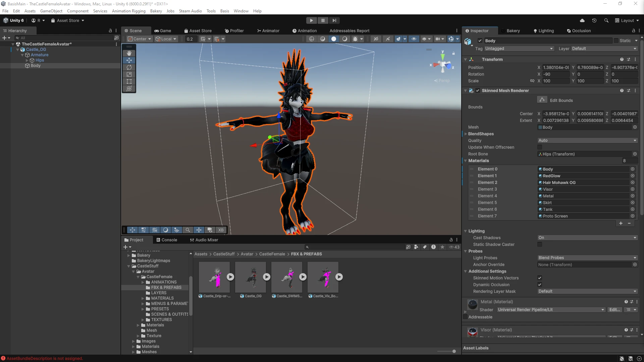Open the Asset Store toolbar button
The height and width of the screenshot is (362, 644).
67,20
